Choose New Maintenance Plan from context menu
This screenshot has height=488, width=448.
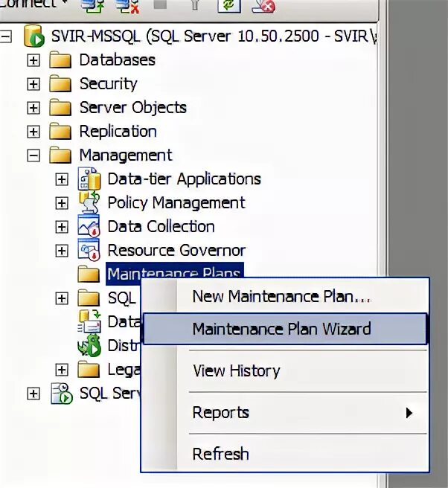coord(285,296)
